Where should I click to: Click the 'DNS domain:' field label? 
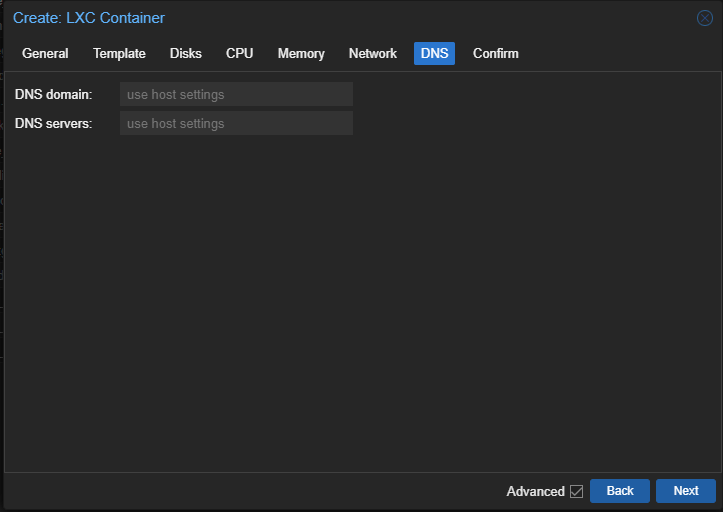pyautogui.click(x=53, y=95)
